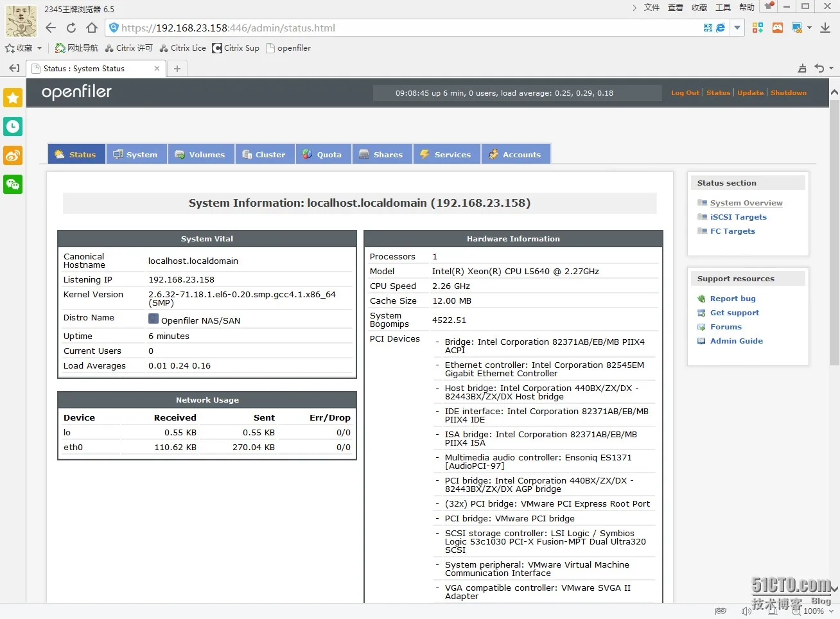Open the 工具 menu
840x619 pixels.
(723, 8)
